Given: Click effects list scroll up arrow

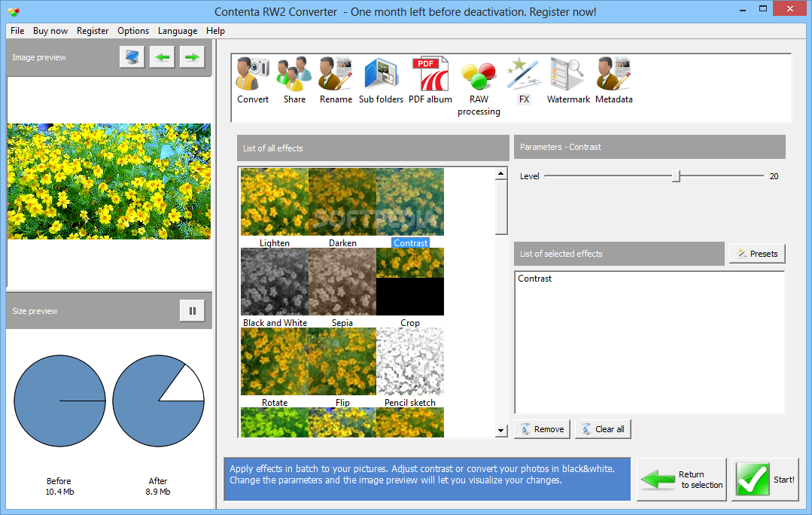Looking at the screenshot, I should click(x=500, y=174).
